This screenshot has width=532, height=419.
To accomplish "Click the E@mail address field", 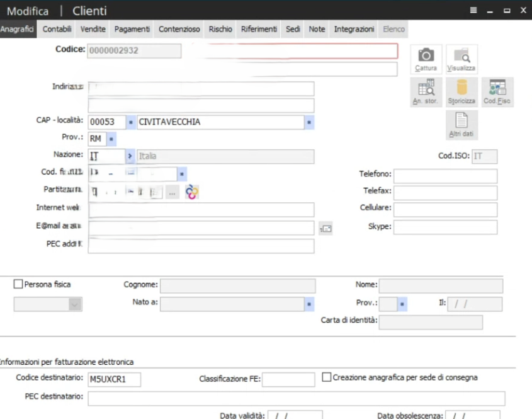I will [201, 228].
